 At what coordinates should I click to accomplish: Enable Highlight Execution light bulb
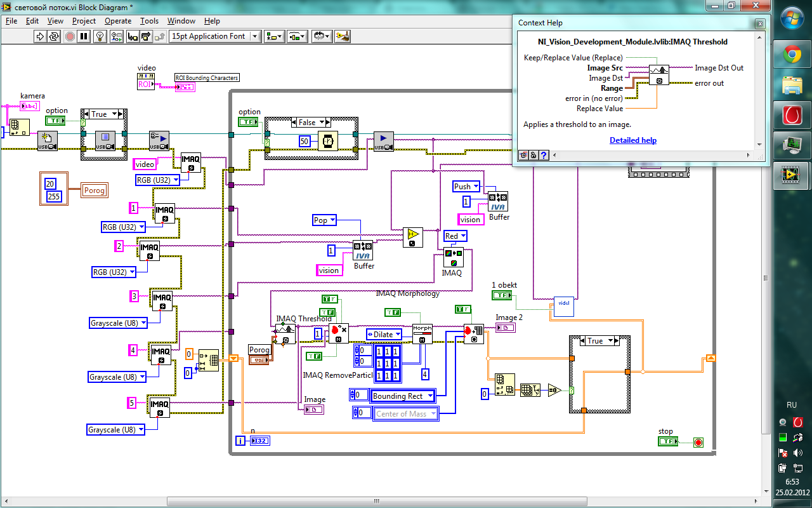[x=100, y=36]
